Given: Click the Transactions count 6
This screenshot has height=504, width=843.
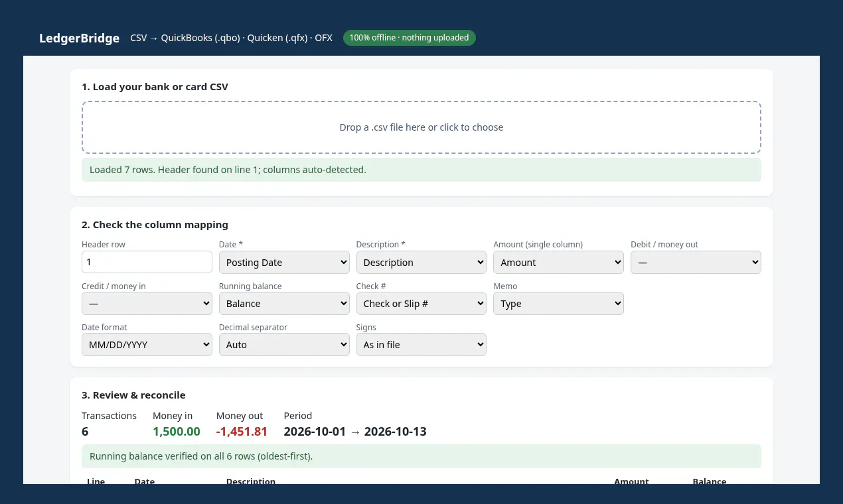Looking at the screenshot, I should [x=85, y=432].
